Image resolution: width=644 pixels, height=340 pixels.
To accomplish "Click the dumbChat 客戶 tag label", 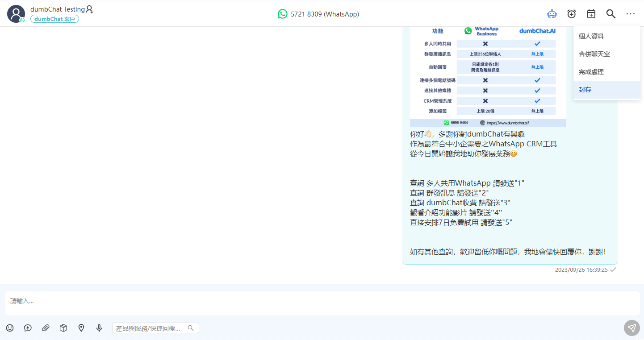I will [x=54, y=19].
